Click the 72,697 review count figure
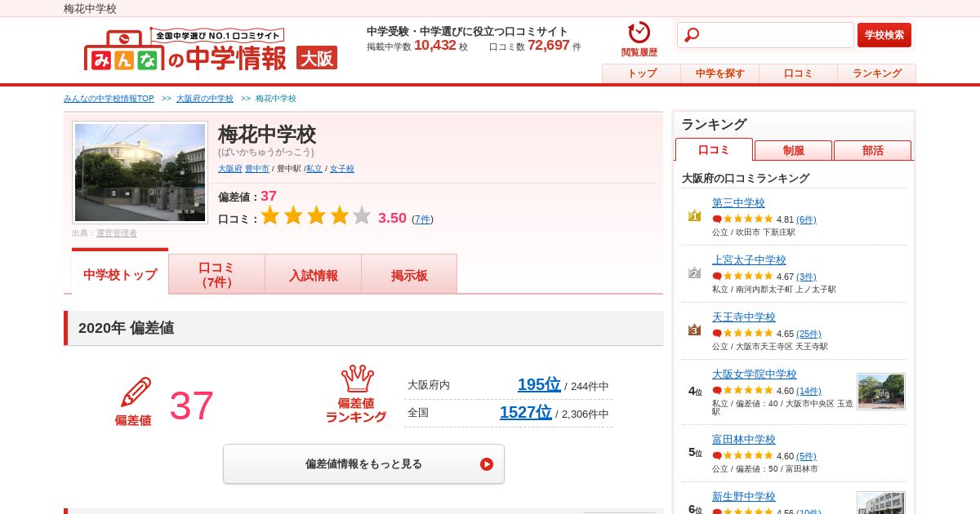This screenshot has height=514, width=980. (x=548, y=46)
